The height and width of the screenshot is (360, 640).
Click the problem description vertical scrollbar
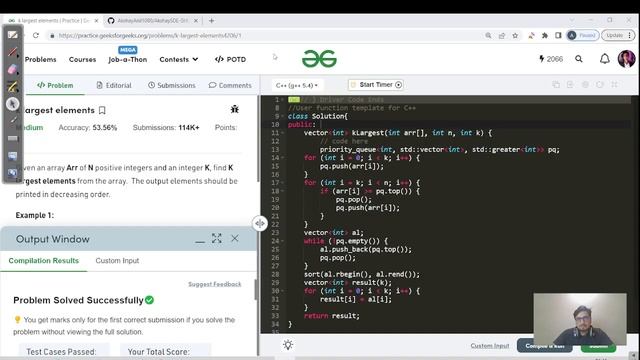(258, 139)
